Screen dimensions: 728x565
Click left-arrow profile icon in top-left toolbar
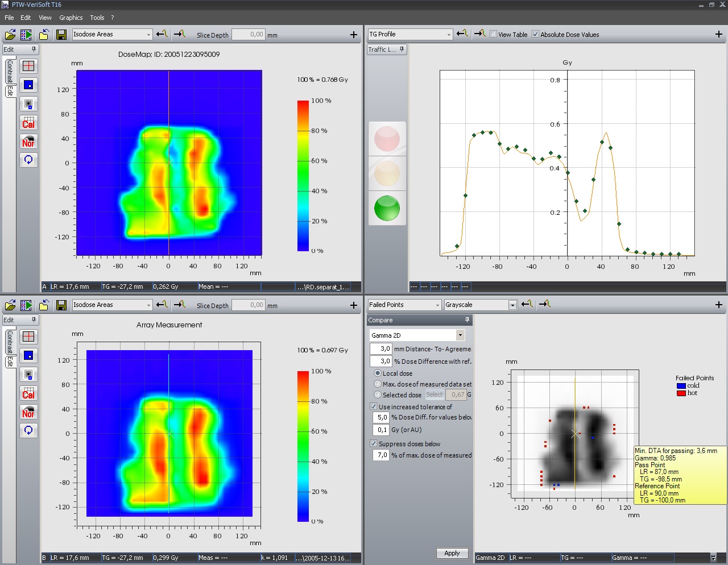point(162,34)
